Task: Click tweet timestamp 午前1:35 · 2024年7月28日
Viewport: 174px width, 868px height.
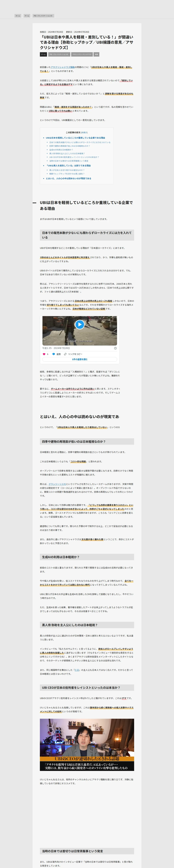Action: tap(56, 348)
